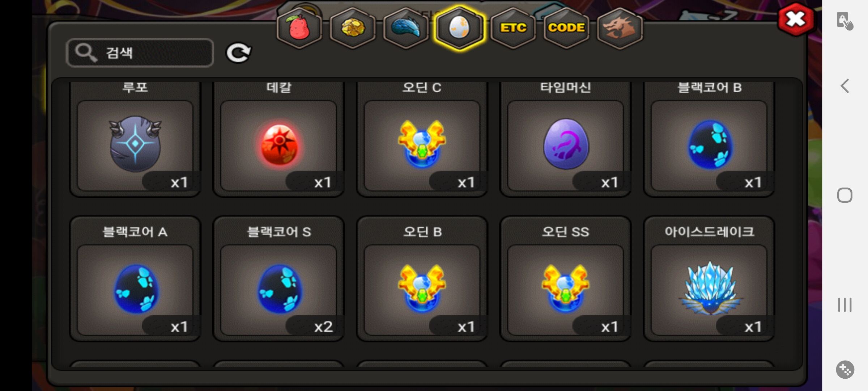The image size is (868, 391).
Task: Open the red fruit food tab
Action: coord(299,28)
